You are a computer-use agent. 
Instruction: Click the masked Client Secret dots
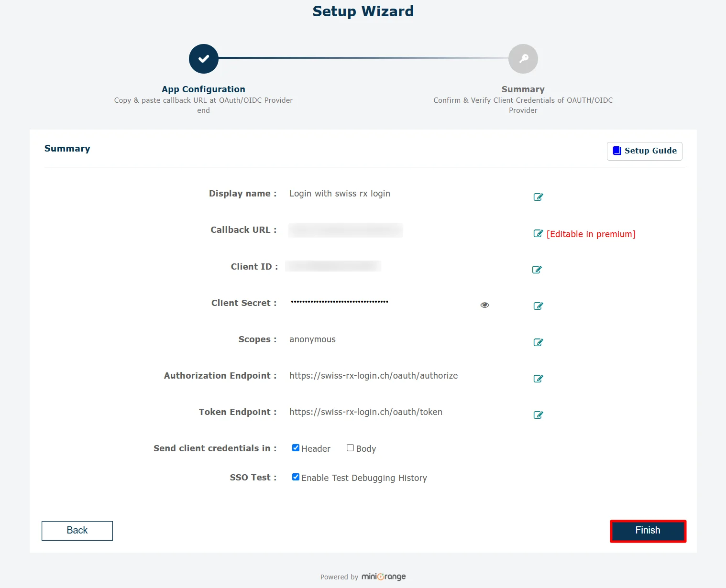[340, 302]
